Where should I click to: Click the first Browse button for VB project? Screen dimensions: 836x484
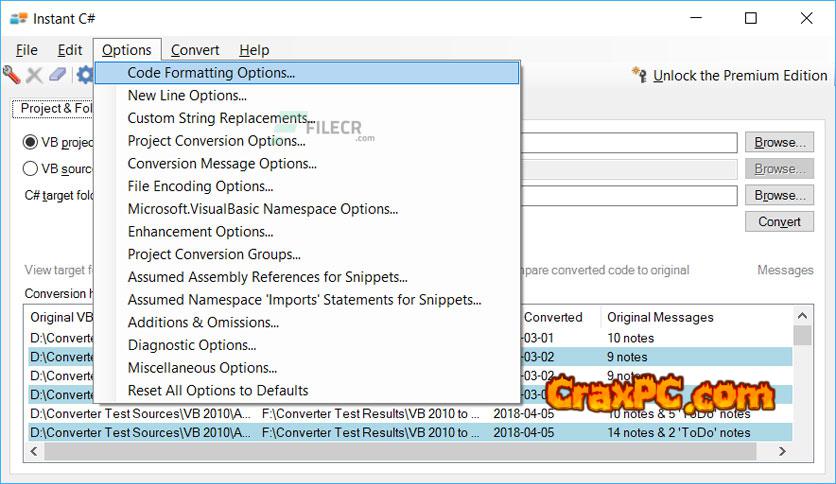pos(779,142)
